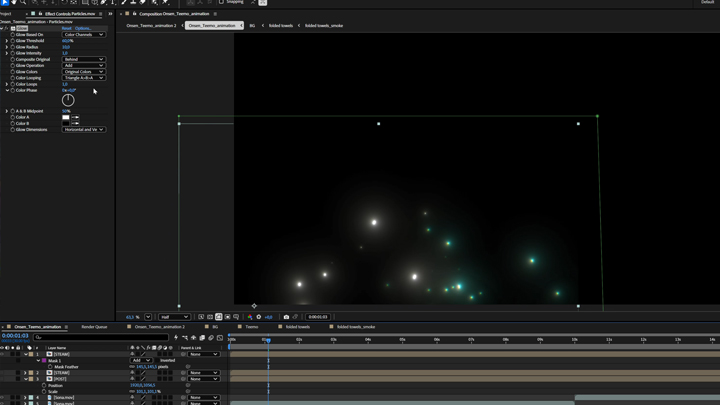Reset the Glow effect

coord(67,28)
